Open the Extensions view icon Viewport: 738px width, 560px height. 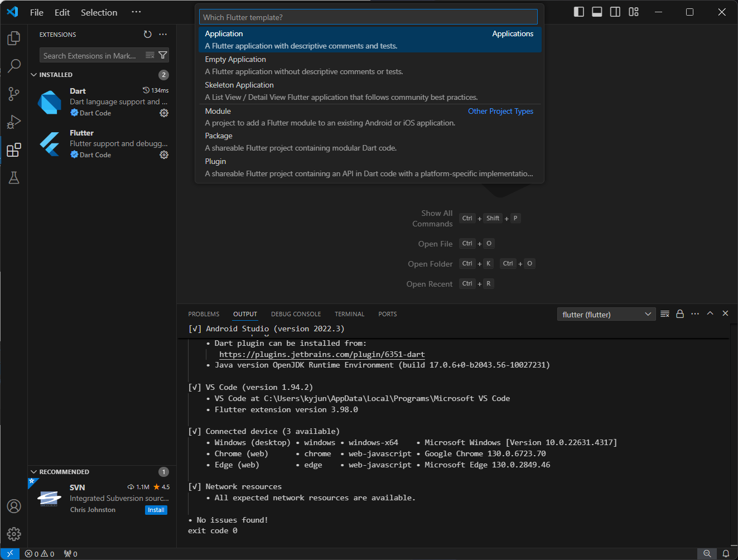pyautogui.click(x=14, y=149)
